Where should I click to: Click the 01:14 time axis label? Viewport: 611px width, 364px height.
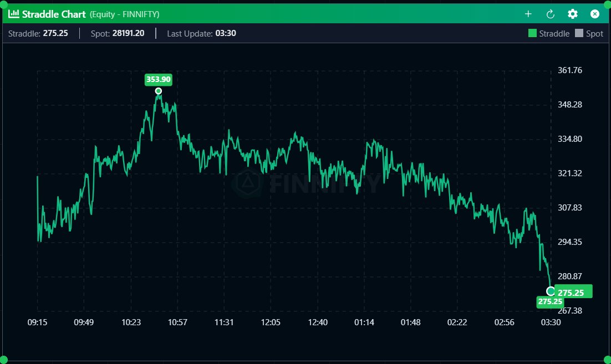coord(364,322)
